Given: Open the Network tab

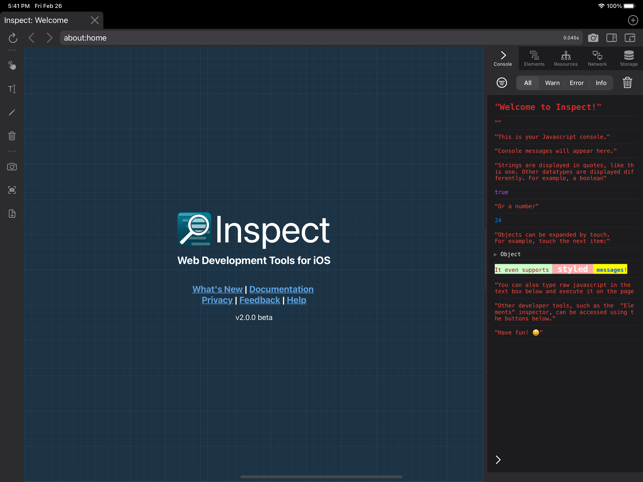Looking at the screenshot, I should (x=597, y=58).
